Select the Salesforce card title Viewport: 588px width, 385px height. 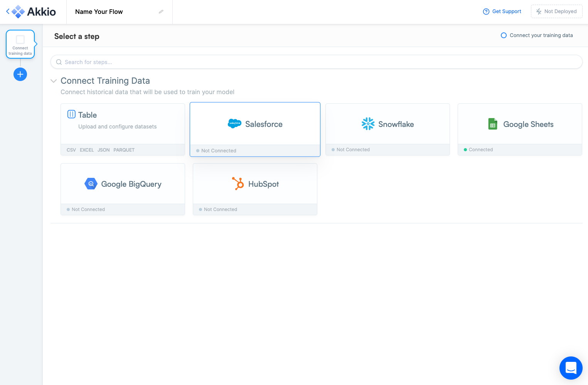pos(264,124)
